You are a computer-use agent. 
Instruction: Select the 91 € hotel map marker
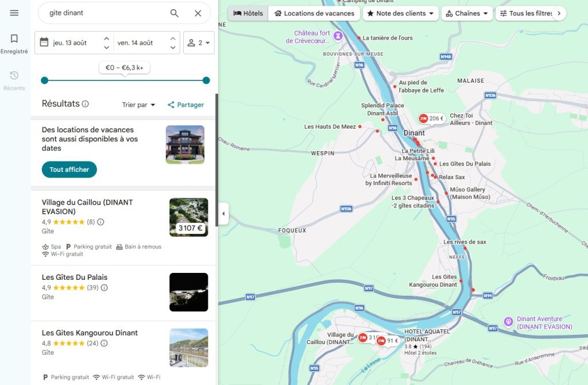pyautogui.click(x=388, y=341)
